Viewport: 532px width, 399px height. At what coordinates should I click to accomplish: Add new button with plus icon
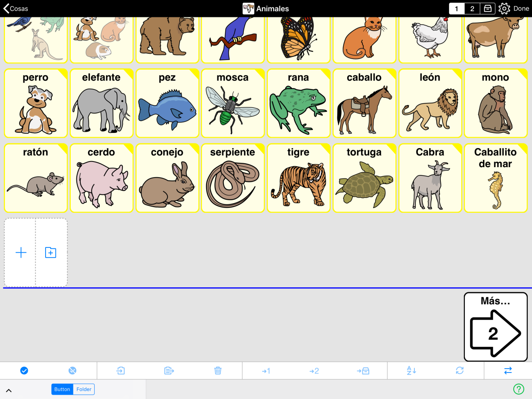(21, 253)
